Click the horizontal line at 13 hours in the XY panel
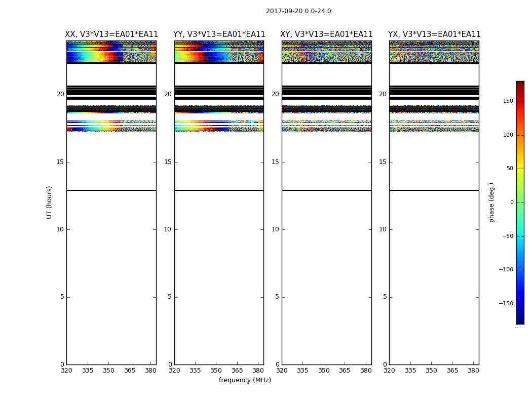The height and width of the screenshot is (405, 532). (x=326, y=190)
